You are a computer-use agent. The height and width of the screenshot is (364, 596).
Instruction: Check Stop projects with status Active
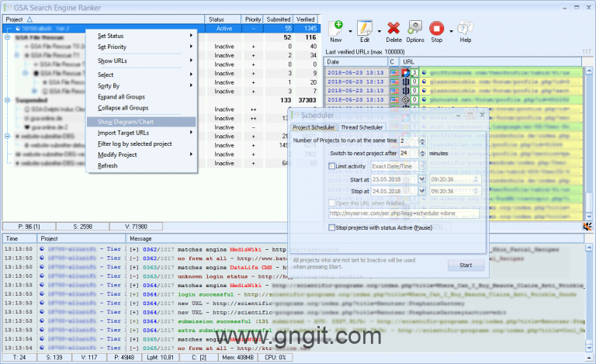point(333,227)
